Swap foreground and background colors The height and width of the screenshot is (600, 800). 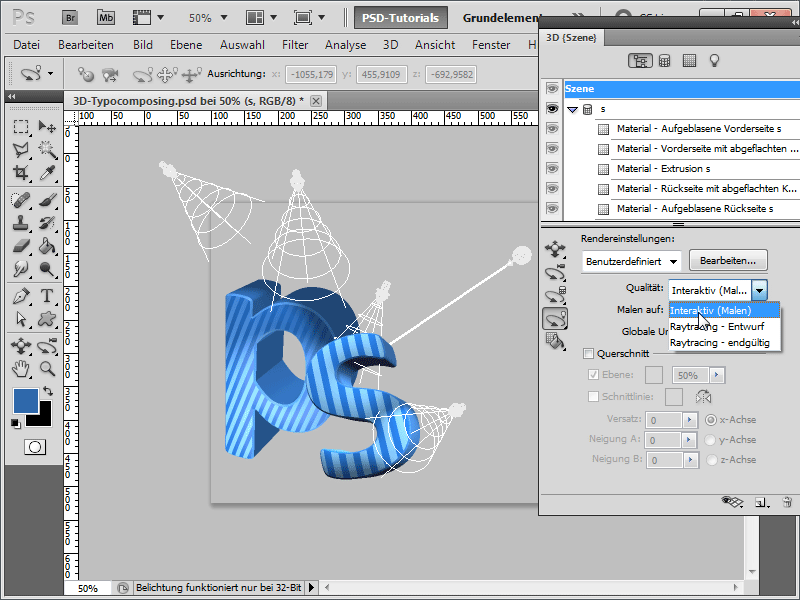[x=48, y=391]
